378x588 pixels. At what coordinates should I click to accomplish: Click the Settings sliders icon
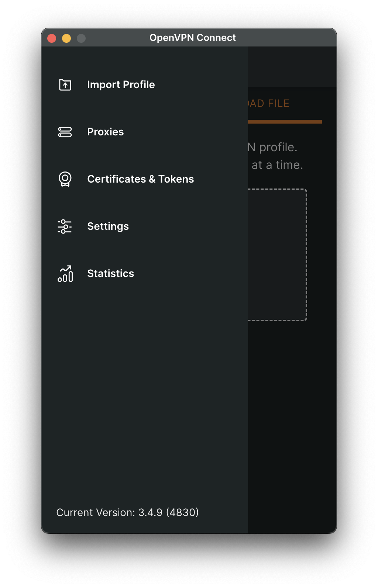pos(65,226)
